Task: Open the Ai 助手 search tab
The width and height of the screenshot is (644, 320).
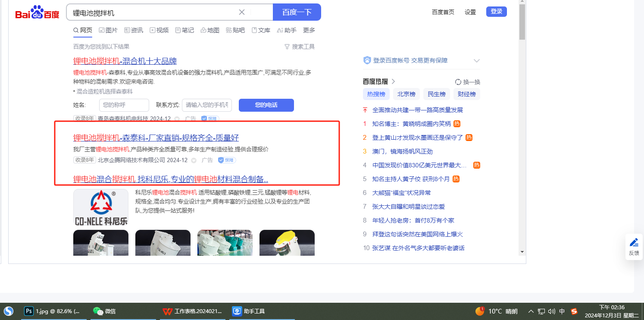Action: point(287,30)
